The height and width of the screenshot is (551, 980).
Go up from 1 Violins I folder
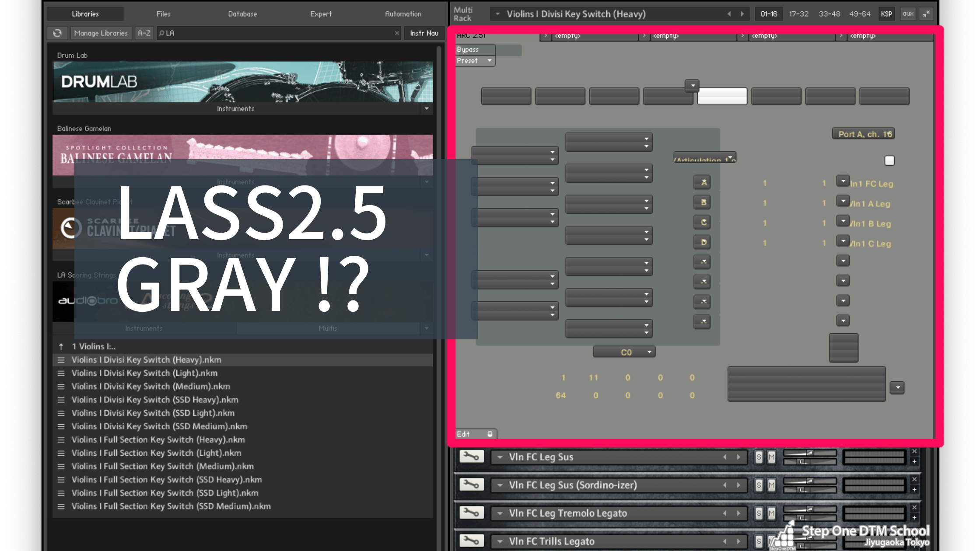click(61, 346)
